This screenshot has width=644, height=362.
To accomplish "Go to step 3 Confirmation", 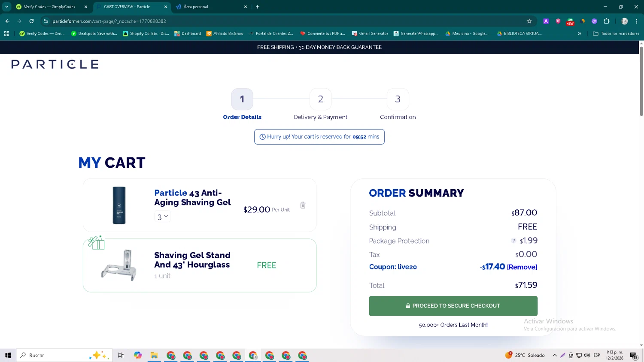I will (398, 105).
